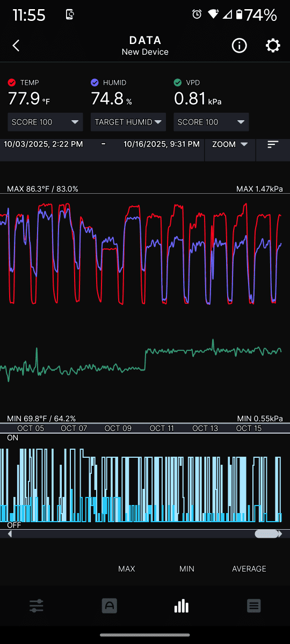Open the ZOOM dropdown

tap(230, 144)
